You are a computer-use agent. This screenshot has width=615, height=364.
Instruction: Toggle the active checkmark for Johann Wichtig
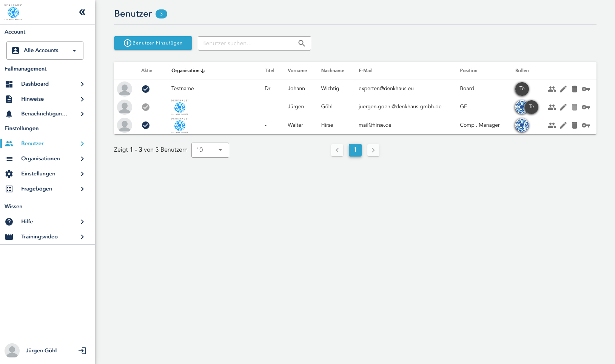coord(146,89)
